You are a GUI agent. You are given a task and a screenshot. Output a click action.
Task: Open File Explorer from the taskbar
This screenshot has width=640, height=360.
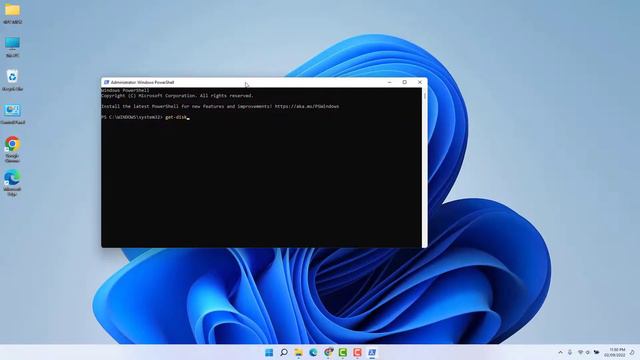click(x=298, y=352)
